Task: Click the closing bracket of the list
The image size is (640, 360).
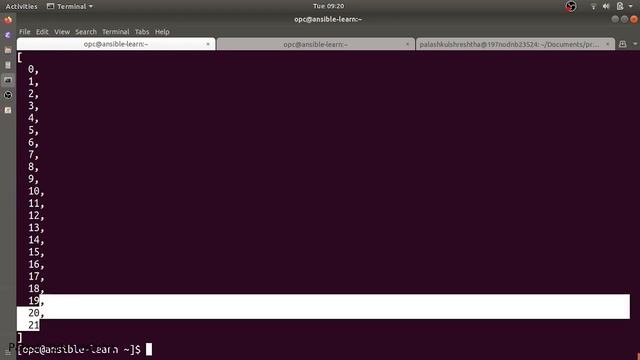Action: pos(20,338)
